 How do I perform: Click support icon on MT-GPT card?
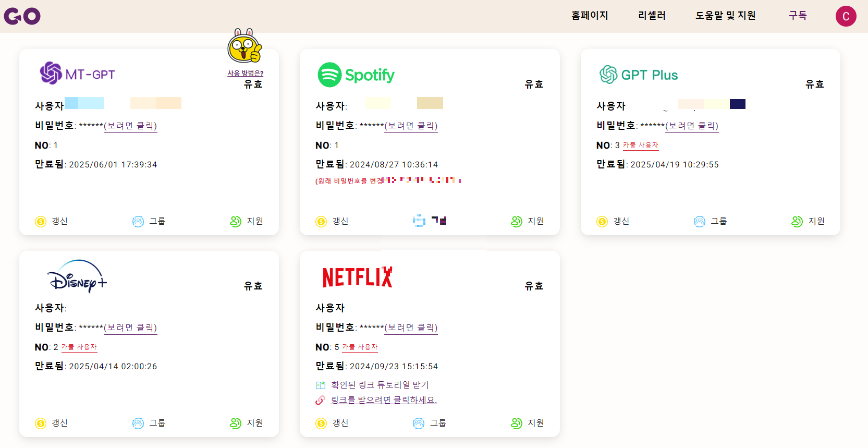click(x=236, y=222)
